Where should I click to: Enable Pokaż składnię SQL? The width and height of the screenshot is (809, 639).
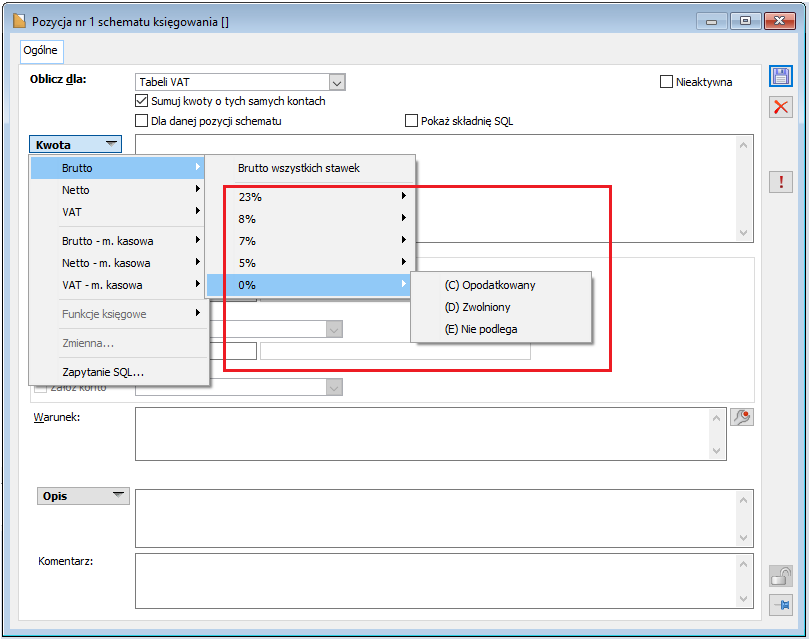point(411,121)
